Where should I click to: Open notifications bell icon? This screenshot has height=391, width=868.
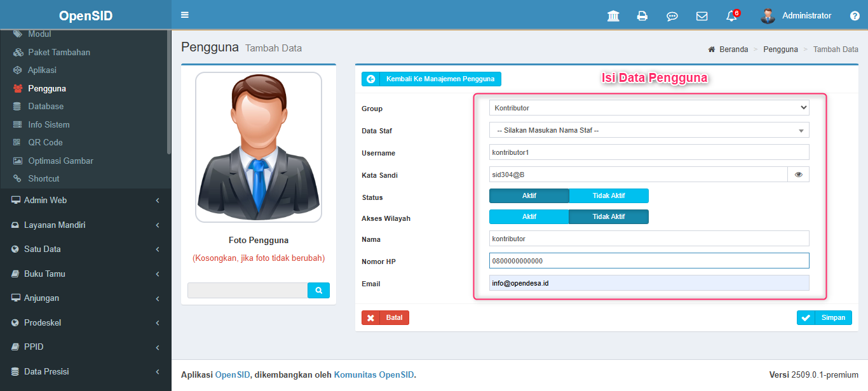coord(731,16)
